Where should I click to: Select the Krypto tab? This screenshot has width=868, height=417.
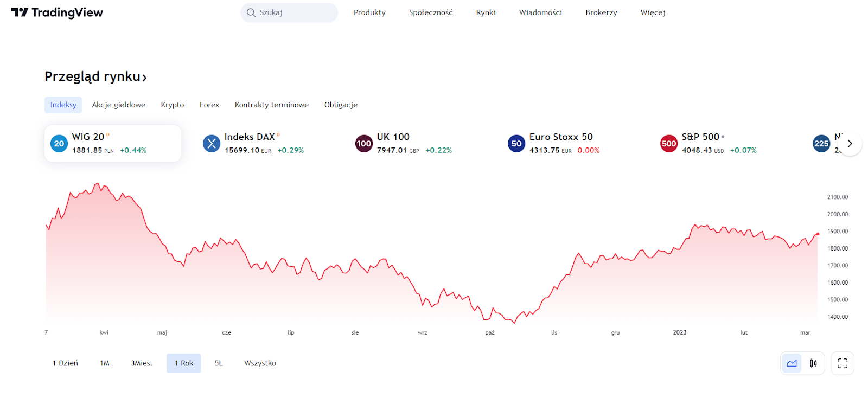point(173,105)
